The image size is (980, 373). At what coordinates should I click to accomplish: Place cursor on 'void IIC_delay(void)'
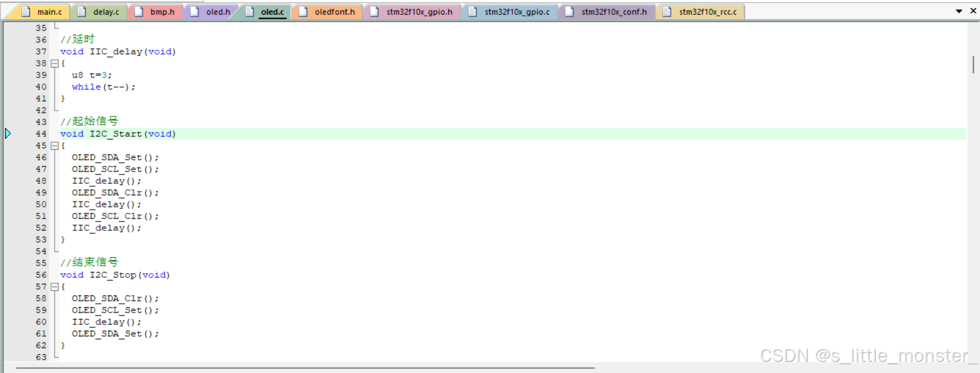[118, 52]
